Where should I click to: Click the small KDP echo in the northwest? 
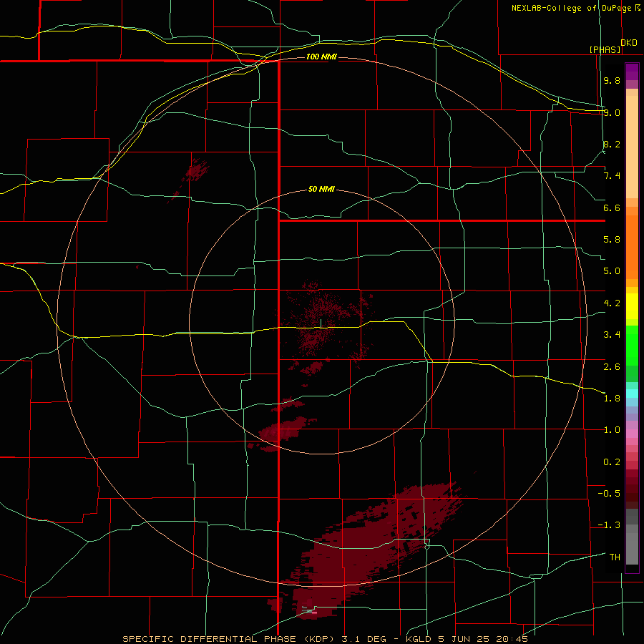pos(196,170)
